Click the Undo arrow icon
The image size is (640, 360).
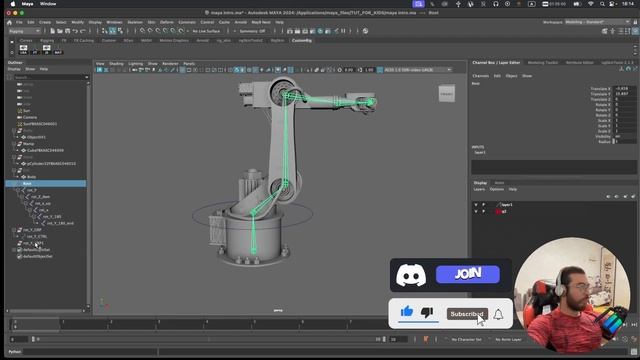(75, 31)
